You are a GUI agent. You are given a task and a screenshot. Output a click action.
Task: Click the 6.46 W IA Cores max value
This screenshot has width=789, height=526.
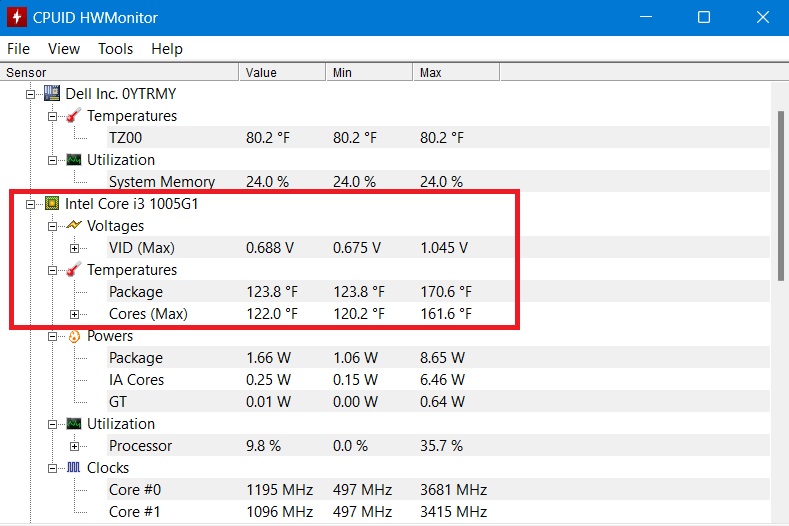coord(442,380)
